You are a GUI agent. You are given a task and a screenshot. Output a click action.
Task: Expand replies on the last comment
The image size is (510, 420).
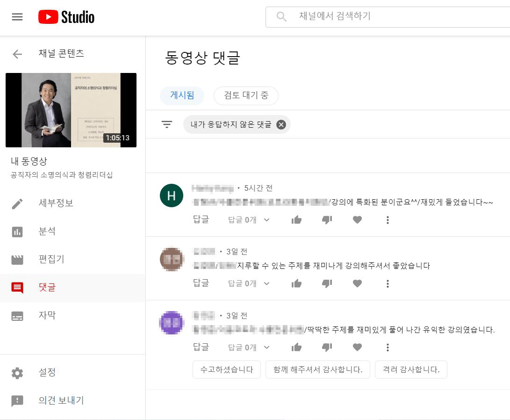[249, 348]
